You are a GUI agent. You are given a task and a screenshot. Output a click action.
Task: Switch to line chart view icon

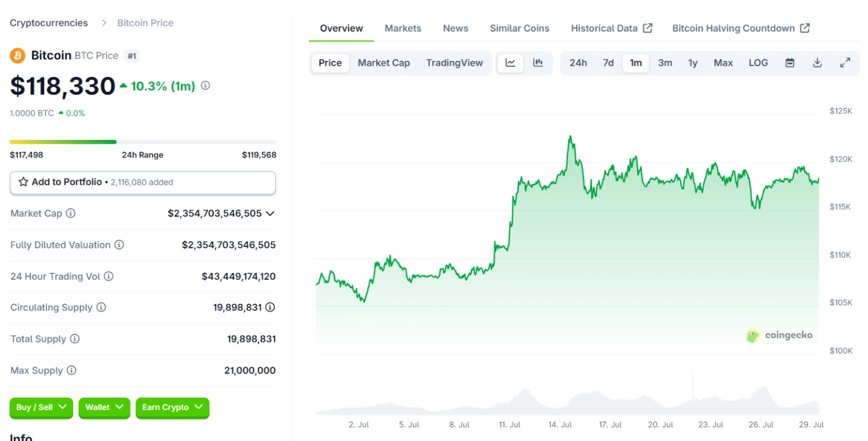[x=511, y=63]
